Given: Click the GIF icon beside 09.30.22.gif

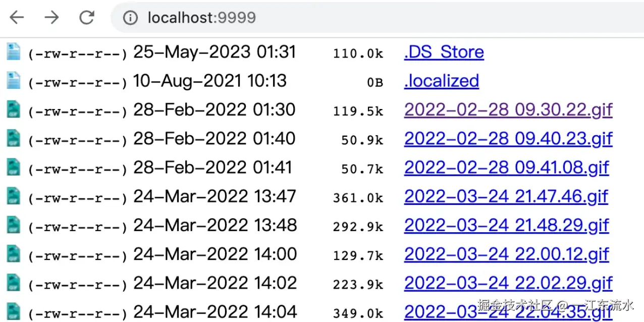Looking at the screenshot, I should 13,110.
